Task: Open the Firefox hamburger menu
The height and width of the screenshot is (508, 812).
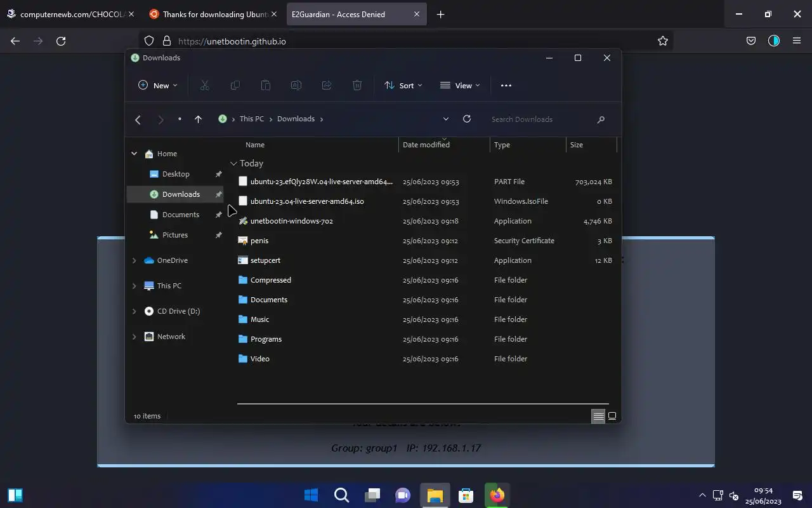Action: [796, 41]
